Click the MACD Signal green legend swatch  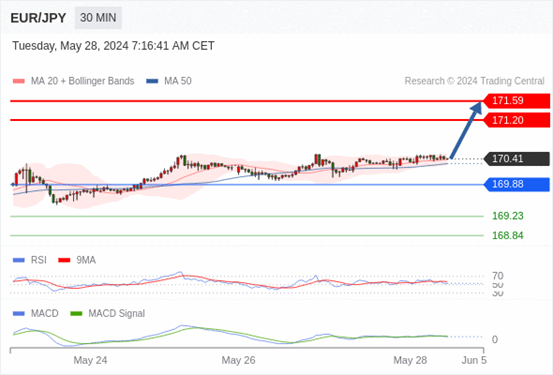(76, 314)
